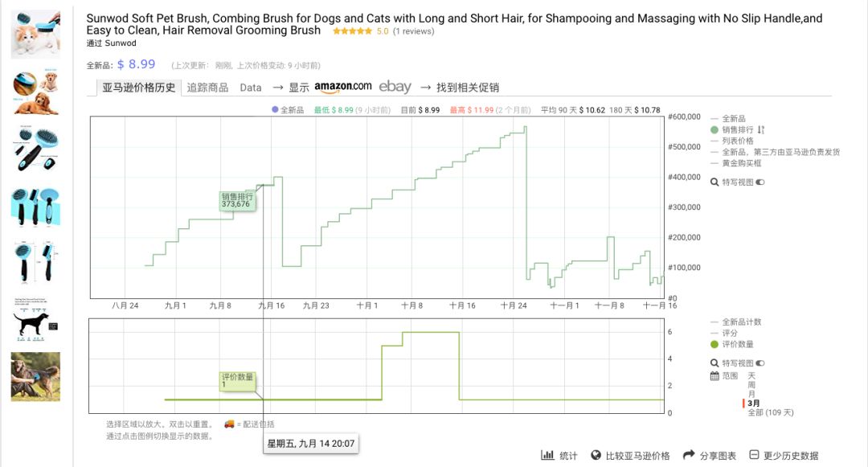Click the 分享图表 share arrow icon
Screen dimensions: 868x467
[x=689, y=455]
